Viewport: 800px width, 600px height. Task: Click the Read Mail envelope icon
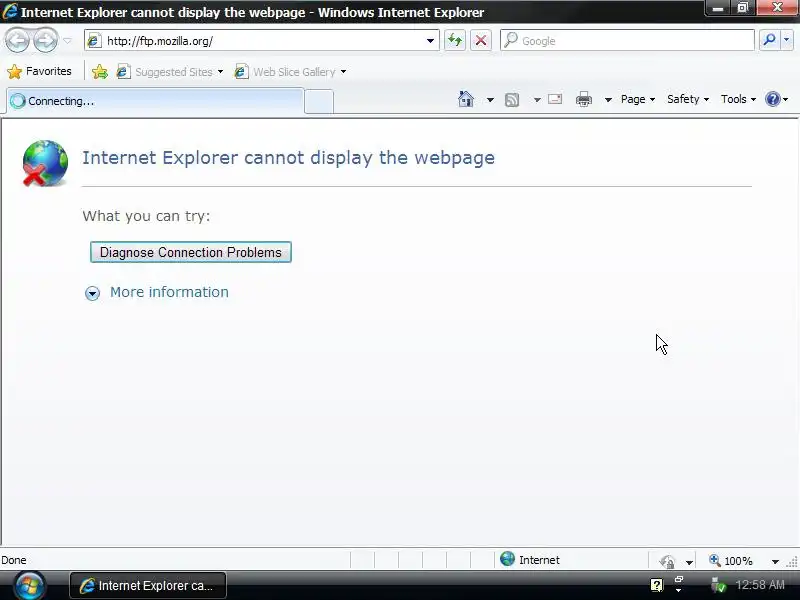555,99
